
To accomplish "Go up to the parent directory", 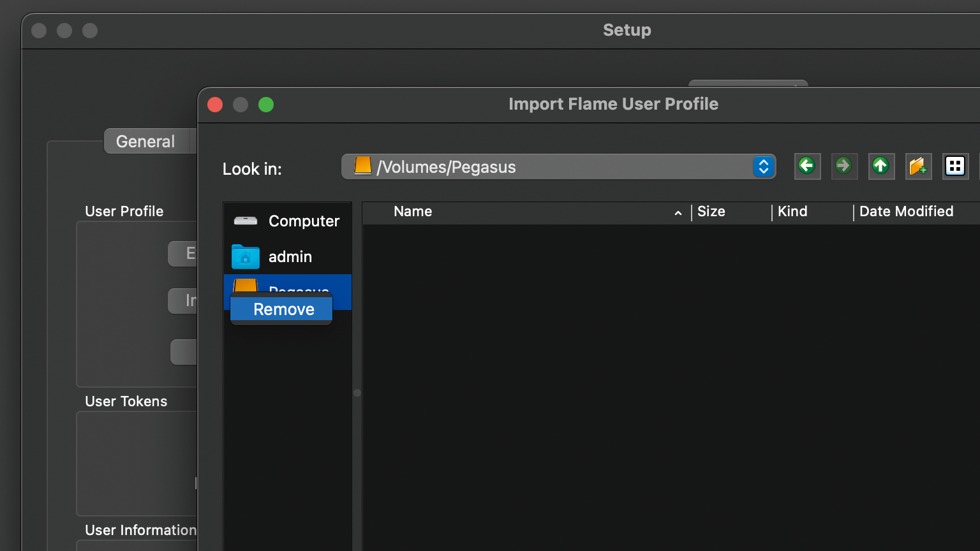I will (880, 166).
